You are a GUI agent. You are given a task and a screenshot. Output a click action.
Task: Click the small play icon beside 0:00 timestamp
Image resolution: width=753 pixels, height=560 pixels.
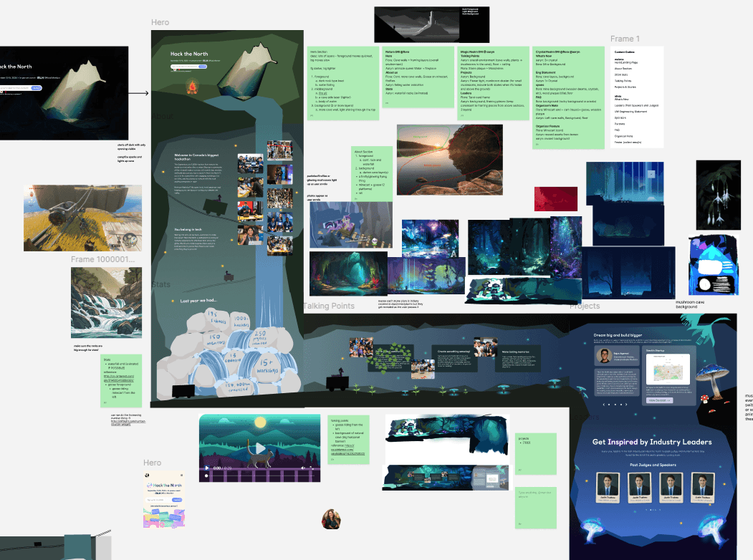pyautogui.click(x=207, y=468)
